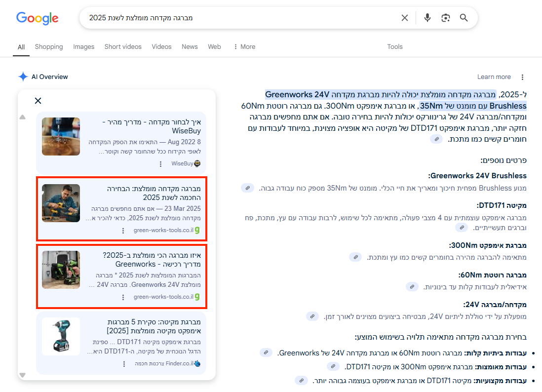Viewport: 542px width, 392px height.
Task: Open thumbnail of man using drill
Action: pos(61,203)
